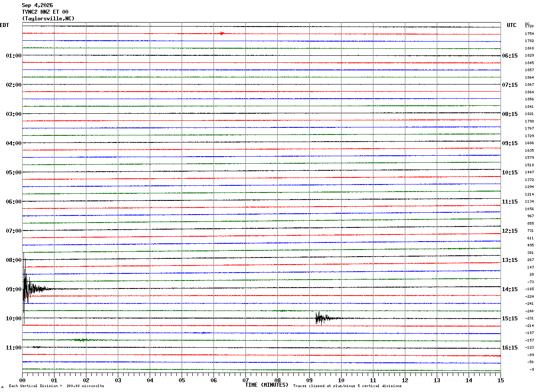Click the Each Vertical Division 200.00 microvolts note

click(x=56, y=386)
